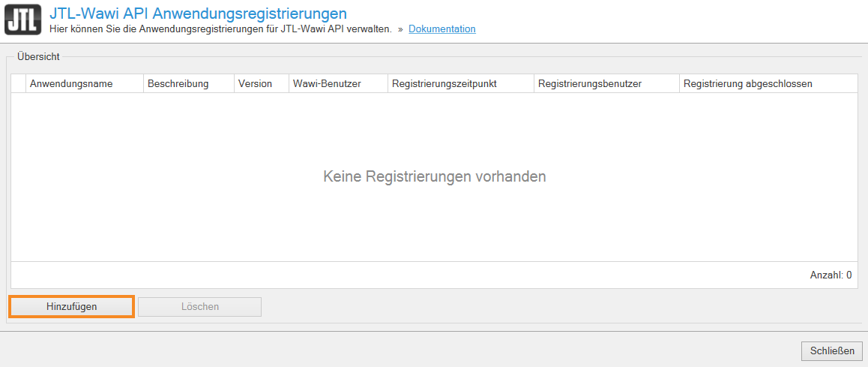Image resolution: width=868 pixels, height=367 pixels.
Task: Sort by Registrierungszeitpunkt column header
Action: [x=460, y=84]
